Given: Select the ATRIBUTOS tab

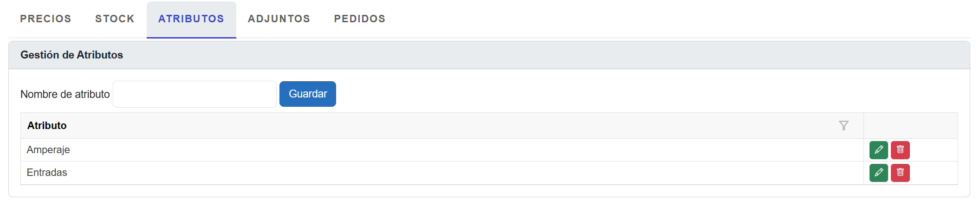Looking at the screenshot, I should (191, 19).
